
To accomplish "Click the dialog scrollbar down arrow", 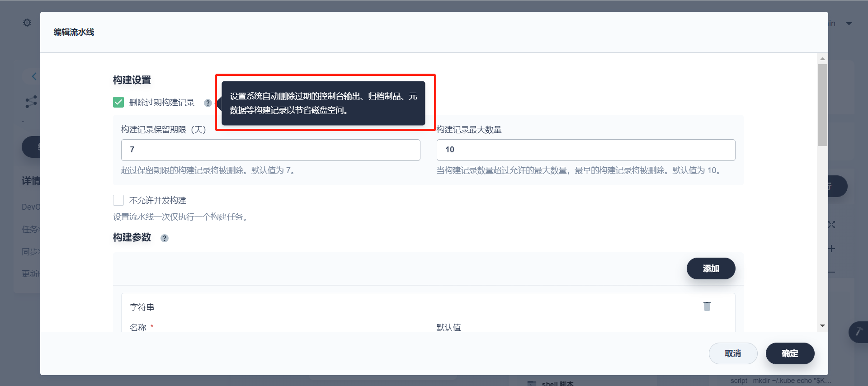I will click(x=822, y=326).
